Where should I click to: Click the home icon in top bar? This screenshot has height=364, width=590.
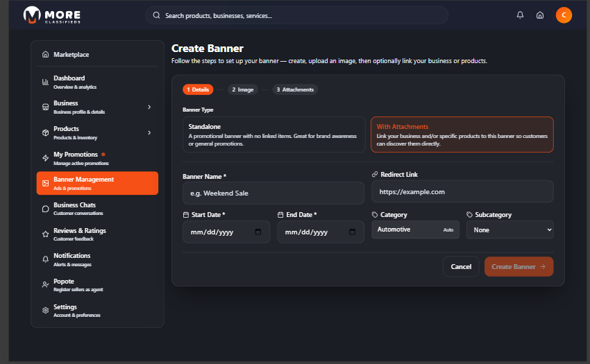point(540,15)
